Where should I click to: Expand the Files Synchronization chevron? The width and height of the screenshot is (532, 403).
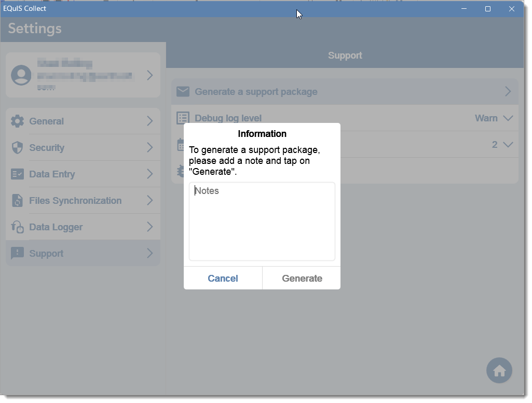[x=150, y=200]
